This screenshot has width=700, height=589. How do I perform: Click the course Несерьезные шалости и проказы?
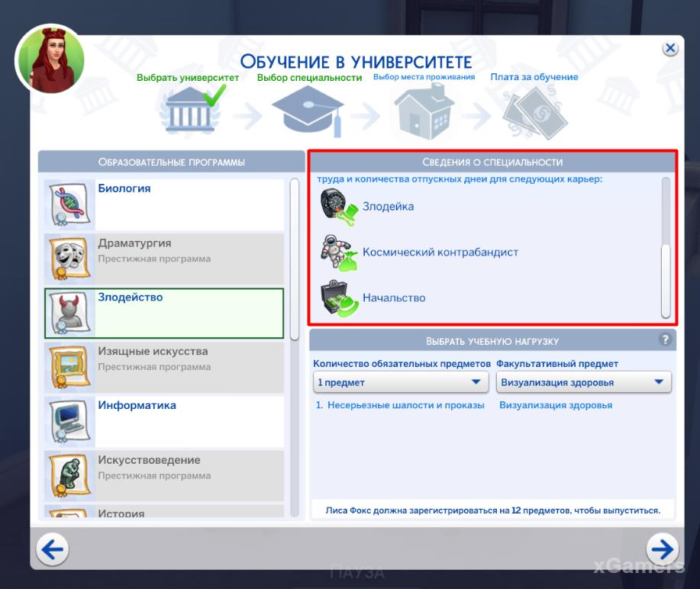point(406,405)
